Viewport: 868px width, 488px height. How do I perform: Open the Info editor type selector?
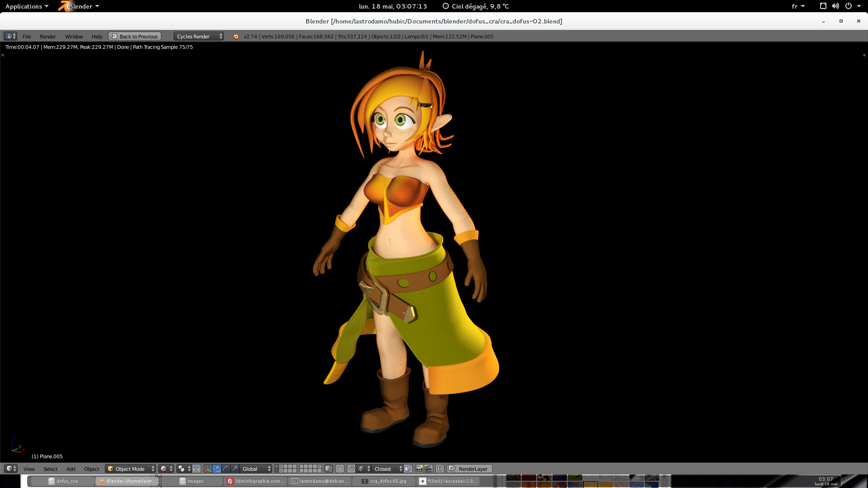[10, 36]
